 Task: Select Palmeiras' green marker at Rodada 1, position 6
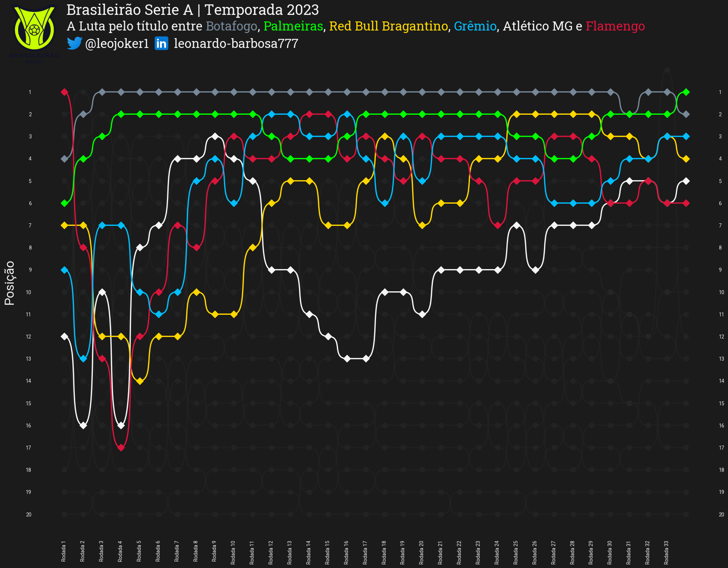(x=65, y=203)
